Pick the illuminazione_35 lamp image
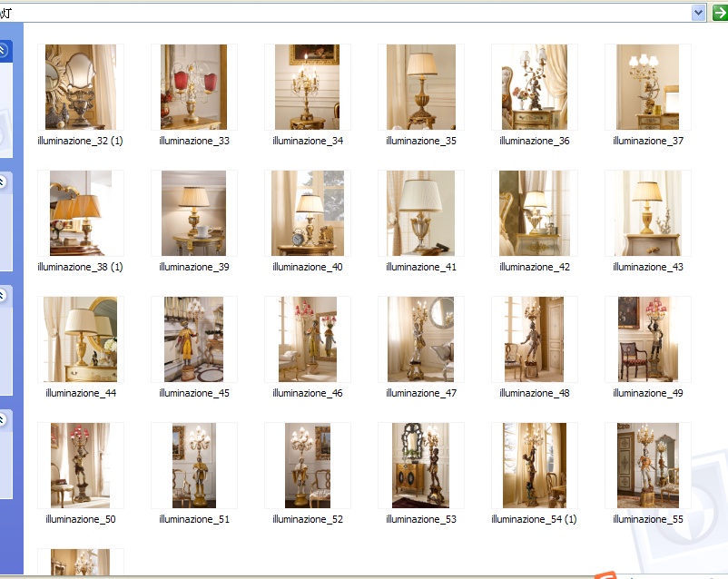Screen dimensions: 728x579 pyautogui.click(x=421, y=87)
